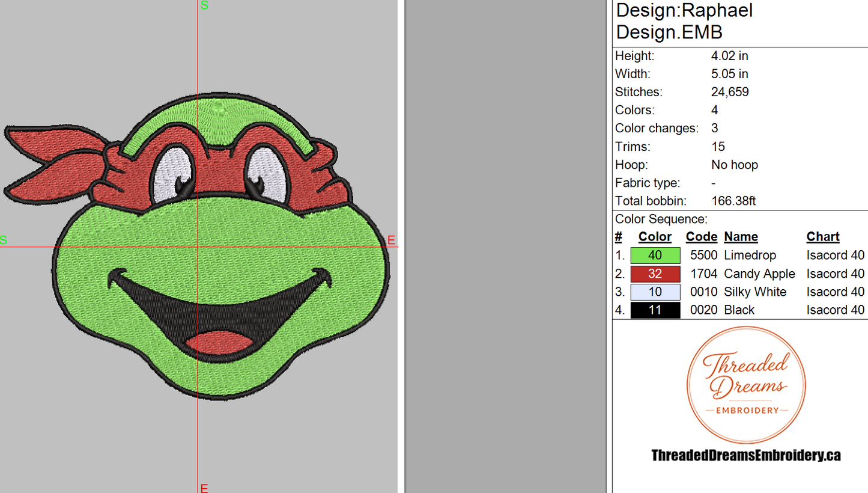Click the Limedrop color swatch labeled 40
The image size is (868, 493).
click(655, 256)
